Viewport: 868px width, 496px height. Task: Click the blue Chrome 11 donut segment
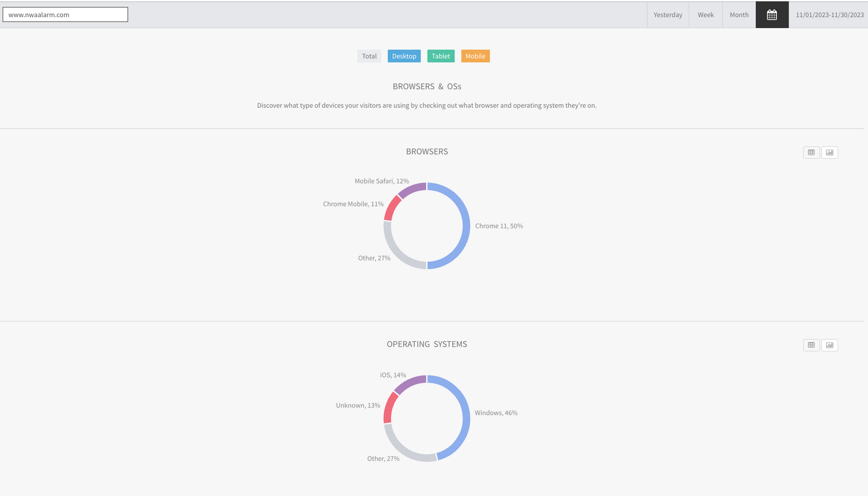(466, 226)
